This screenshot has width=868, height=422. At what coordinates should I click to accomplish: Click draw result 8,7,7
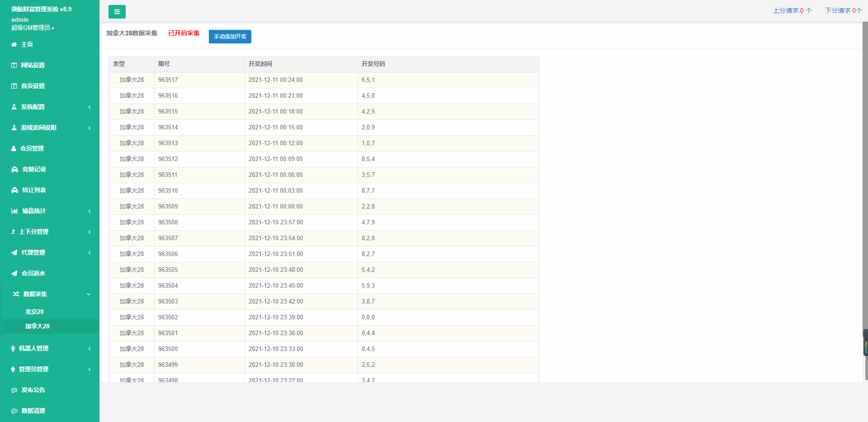click(x=368, y=190)
